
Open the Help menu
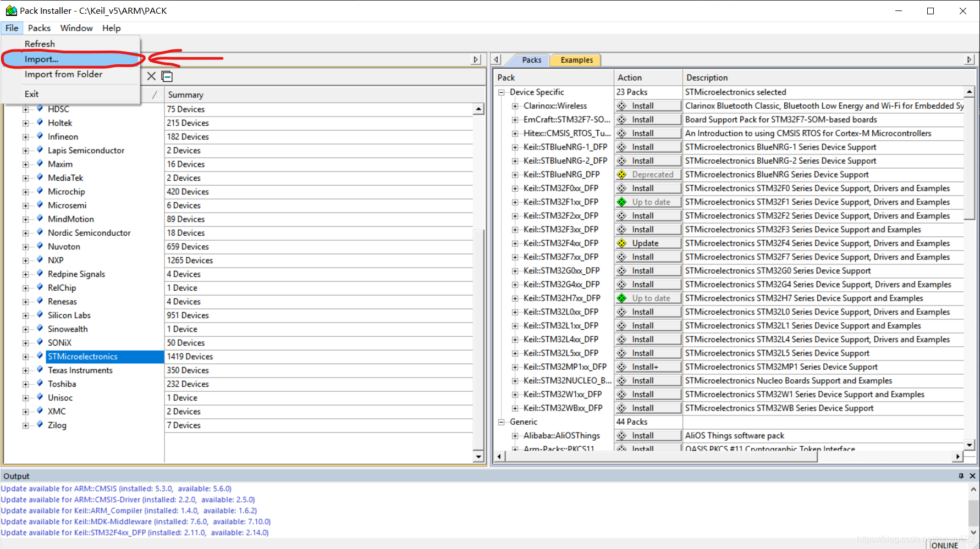tap(111, 28)
